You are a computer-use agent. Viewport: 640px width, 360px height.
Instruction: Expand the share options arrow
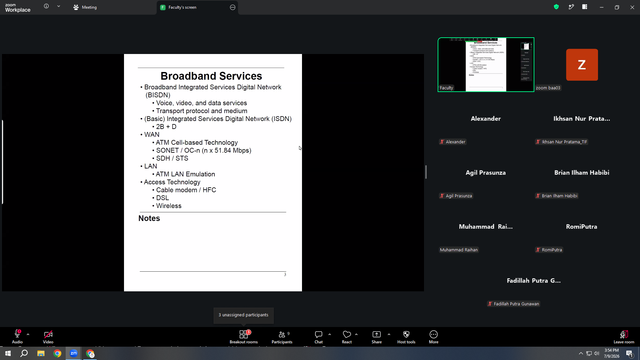coord(389,334)
